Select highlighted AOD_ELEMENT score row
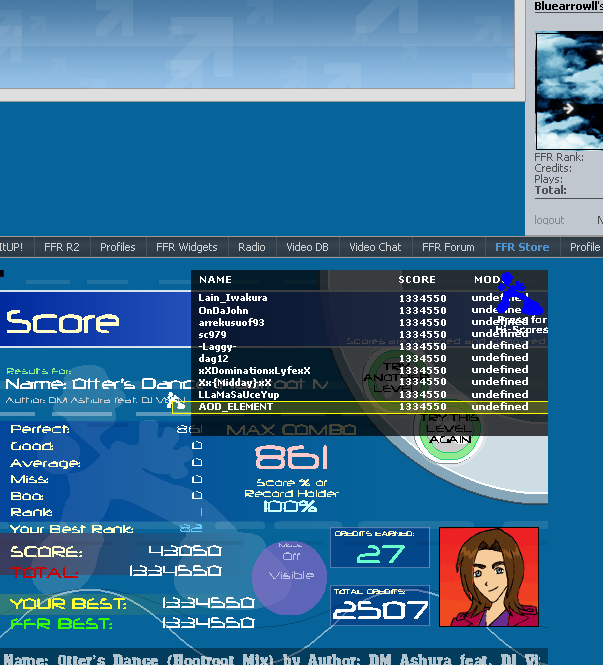The width and height of the screenshot is (603, 665). click(369, 407)
